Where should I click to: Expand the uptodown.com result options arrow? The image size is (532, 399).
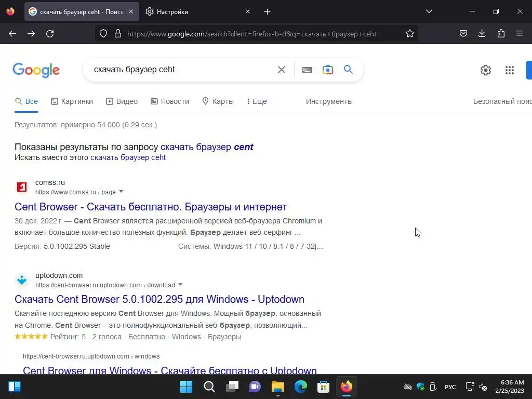click(180, 285)
